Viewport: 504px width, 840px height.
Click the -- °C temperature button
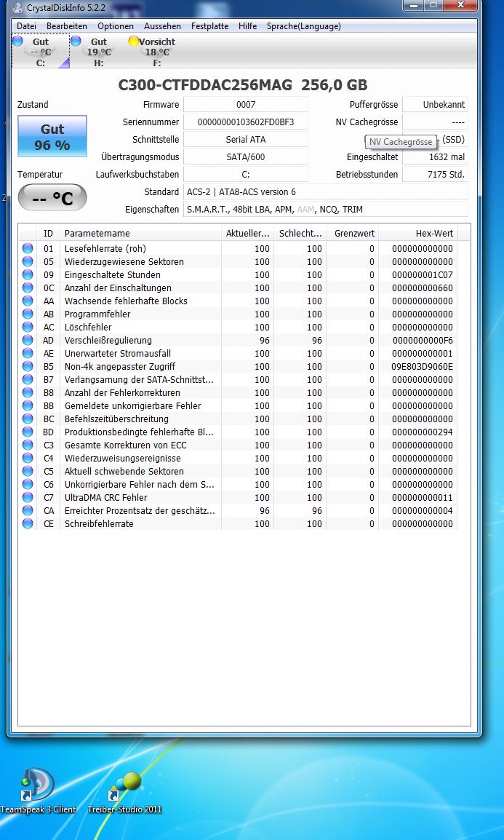52,198
